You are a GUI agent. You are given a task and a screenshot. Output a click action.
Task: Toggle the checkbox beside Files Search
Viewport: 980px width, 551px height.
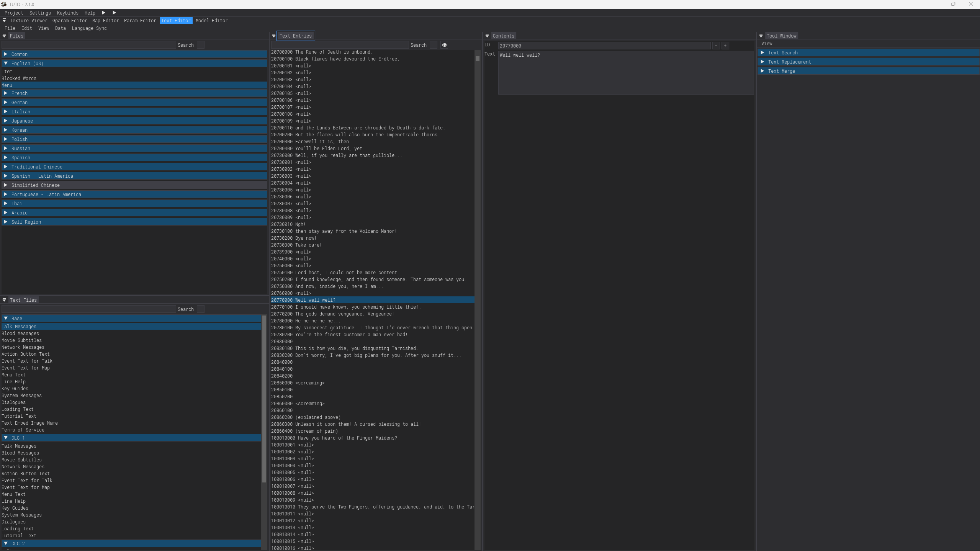click(x=201, y=45)
